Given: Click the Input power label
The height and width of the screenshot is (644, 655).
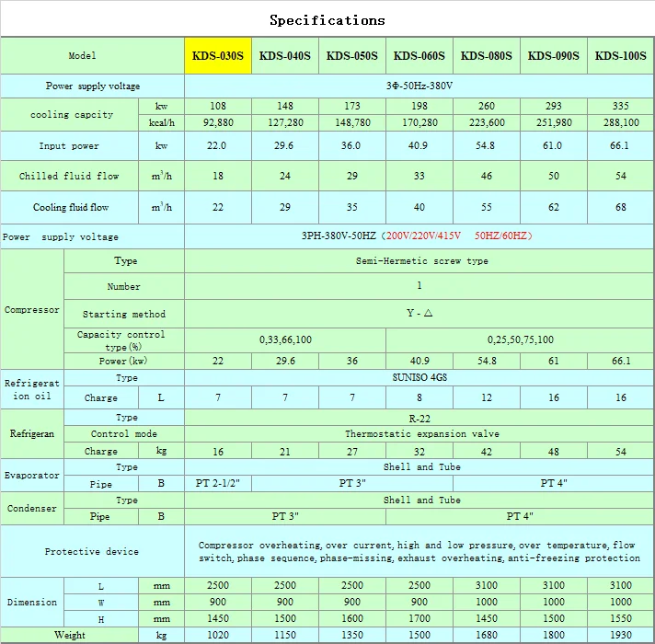Looking at the screenshot, I should pos(69,145).
